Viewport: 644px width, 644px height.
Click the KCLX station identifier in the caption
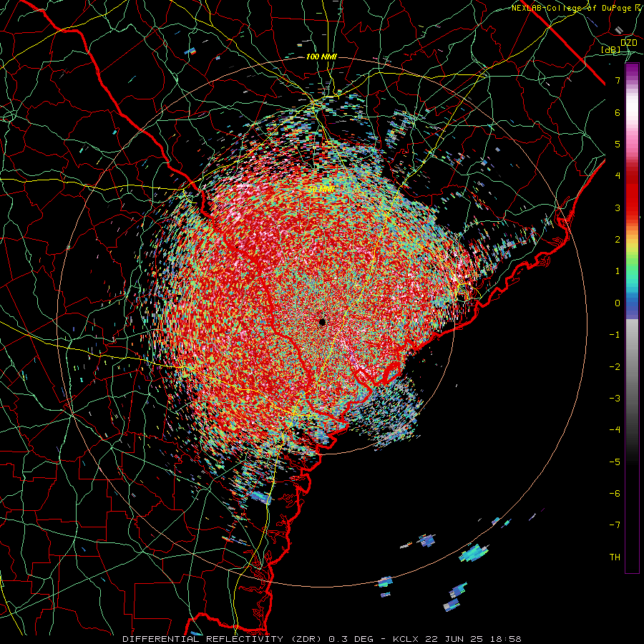406,639
